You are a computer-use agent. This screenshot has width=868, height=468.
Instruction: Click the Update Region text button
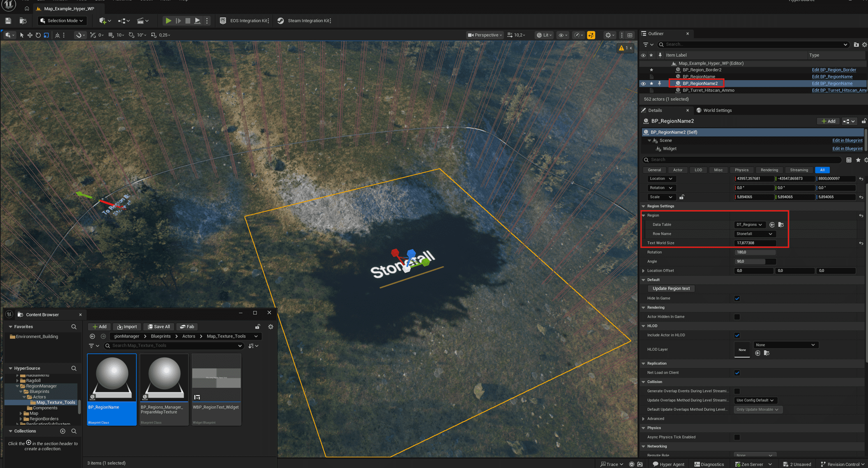[x=671, y=289]
